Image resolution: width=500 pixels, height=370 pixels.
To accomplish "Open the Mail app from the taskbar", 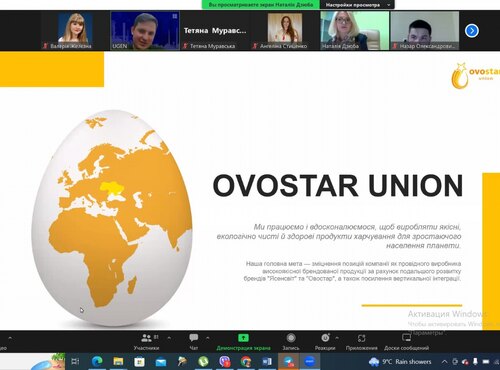I will click(160, 362).
